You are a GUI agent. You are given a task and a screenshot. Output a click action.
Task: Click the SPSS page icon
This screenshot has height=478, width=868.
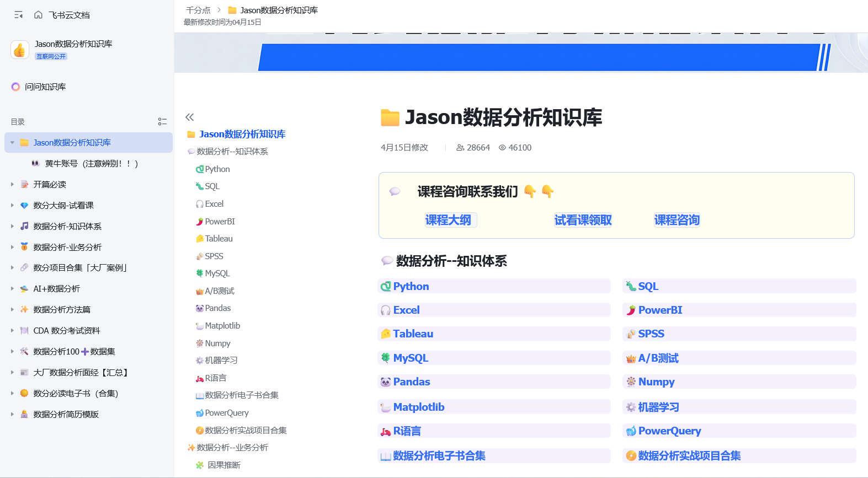631,334
